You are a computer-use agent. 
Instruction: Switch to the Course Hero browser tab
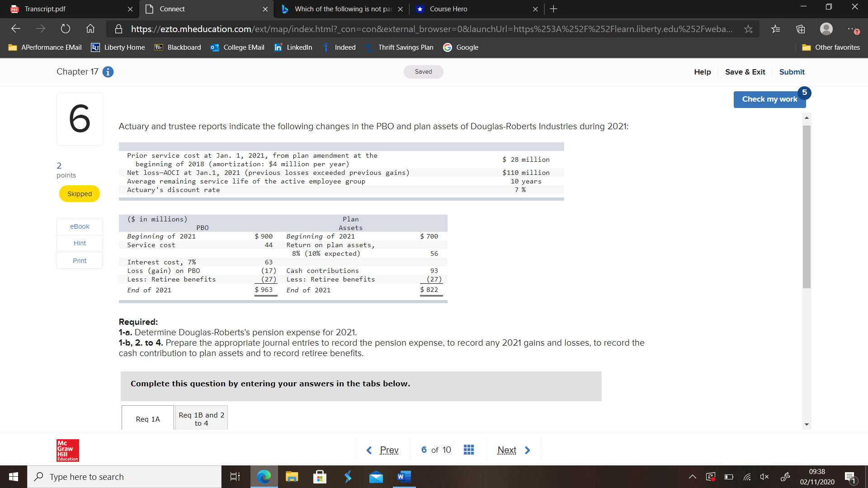click(452, 9)
